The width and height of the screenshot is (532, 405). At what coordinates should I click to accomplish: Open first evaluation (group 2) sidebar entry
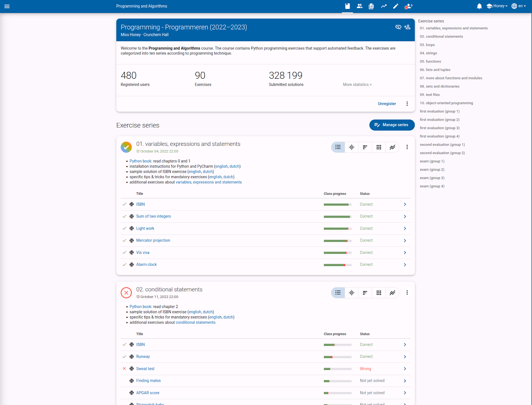440,120
